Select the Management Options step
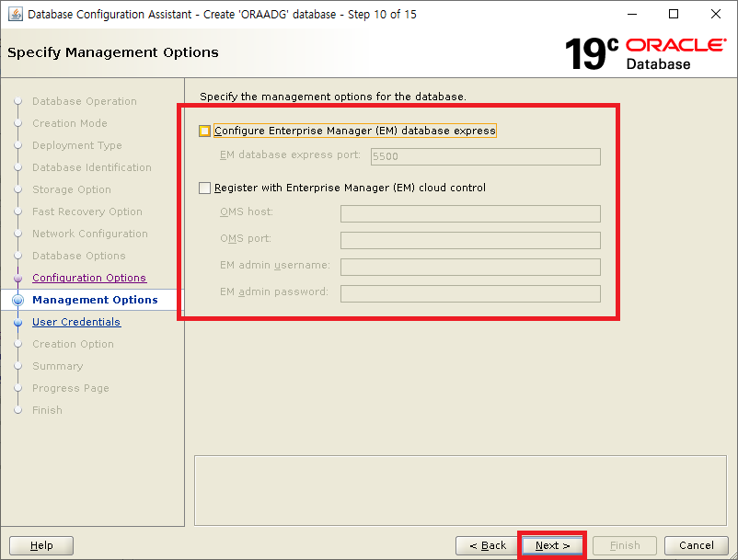The width and height of the screenshot is (738, 560). 95,300
